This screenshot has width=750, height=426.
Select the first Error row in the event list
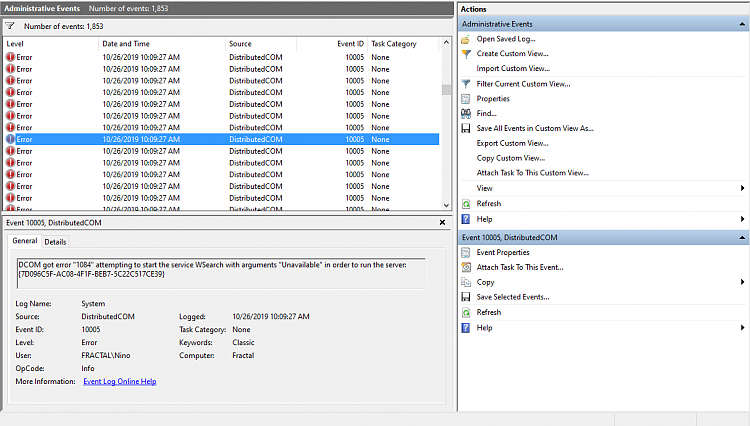click(221, 57)
